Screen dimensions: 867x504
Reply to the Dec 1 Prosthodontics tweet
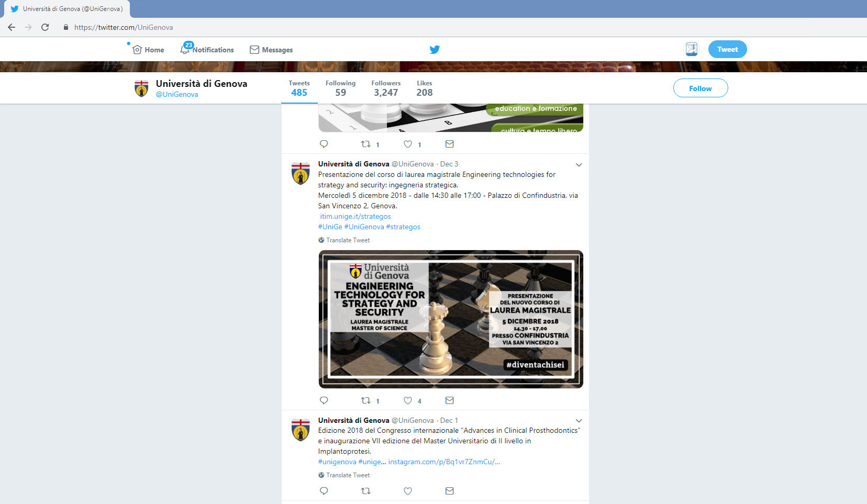324,491
